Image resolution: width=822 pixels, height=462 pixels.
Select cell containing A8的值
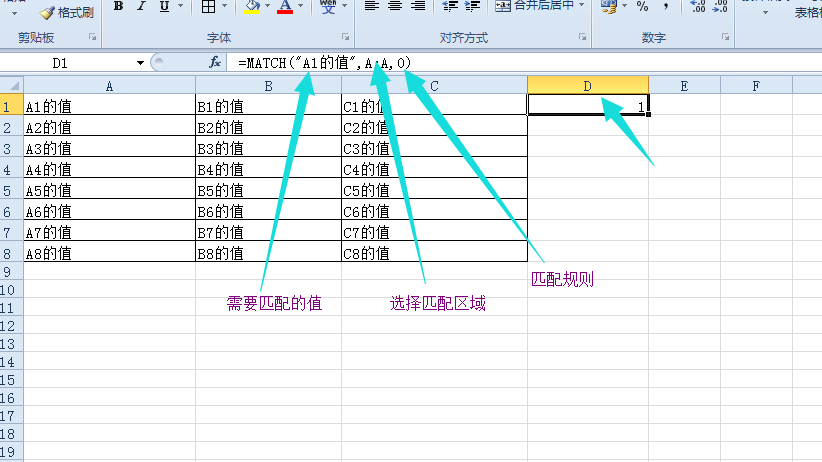tap(109, 253)
